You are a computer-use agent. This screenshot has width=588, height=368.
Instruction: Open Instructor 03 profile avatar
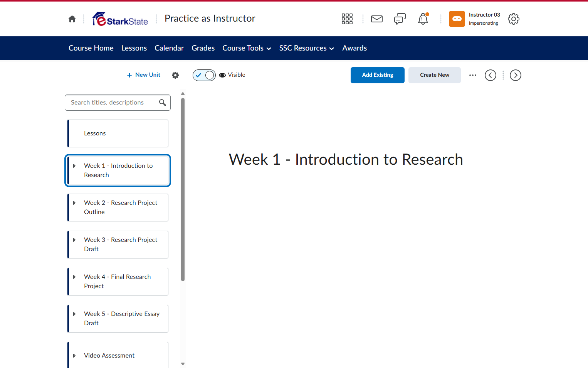click(x=457, y=19)
